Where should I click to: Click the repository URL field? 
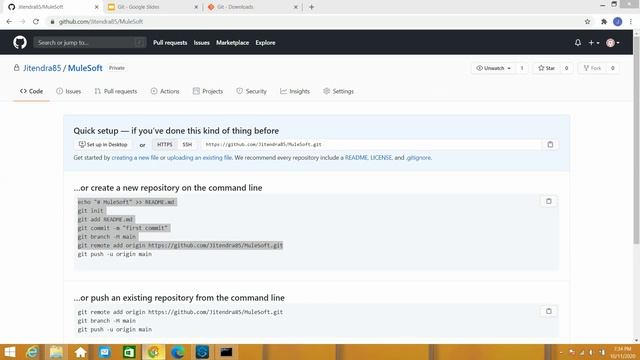coord(372,144)
